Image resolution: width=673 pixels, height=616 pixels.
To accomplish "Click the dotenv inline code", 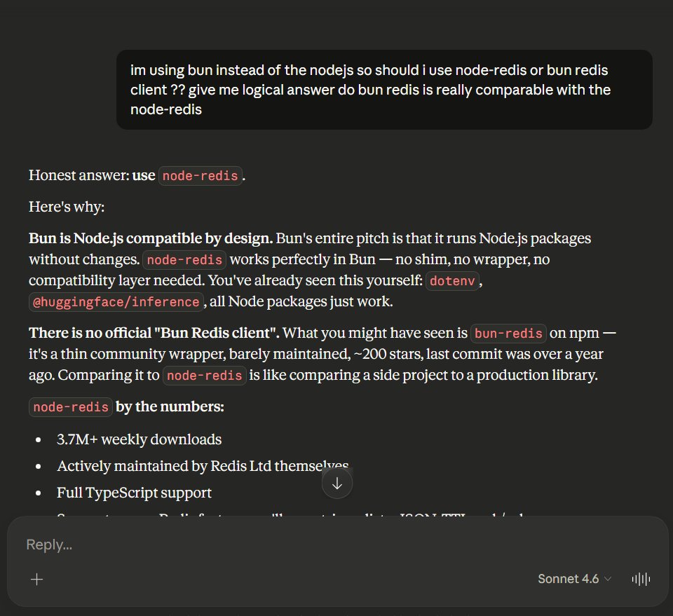I will pyautogui.click(x=452, y=281).
